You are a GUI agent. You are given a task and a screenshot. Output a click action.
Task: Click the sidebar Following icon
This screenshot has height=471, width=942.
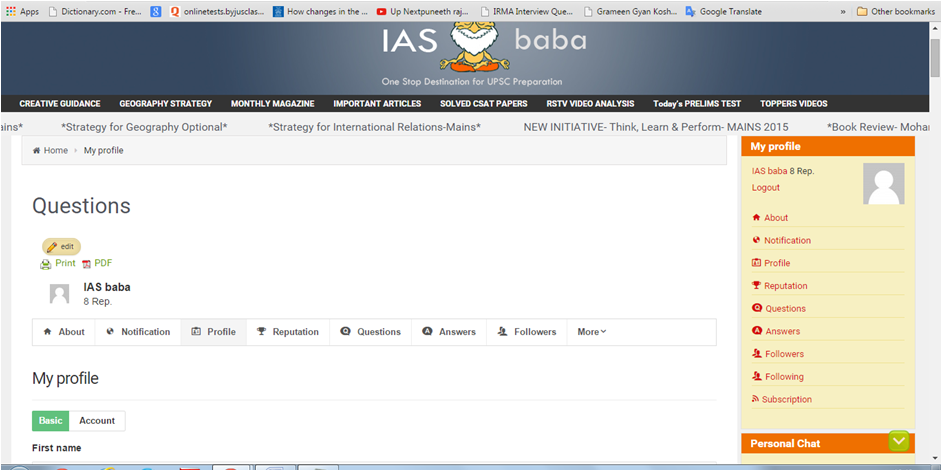click(757, 376)
